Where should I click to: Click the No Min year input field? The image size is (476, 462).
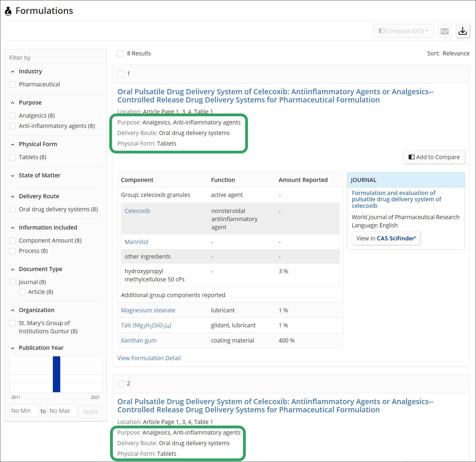(24, 411)
